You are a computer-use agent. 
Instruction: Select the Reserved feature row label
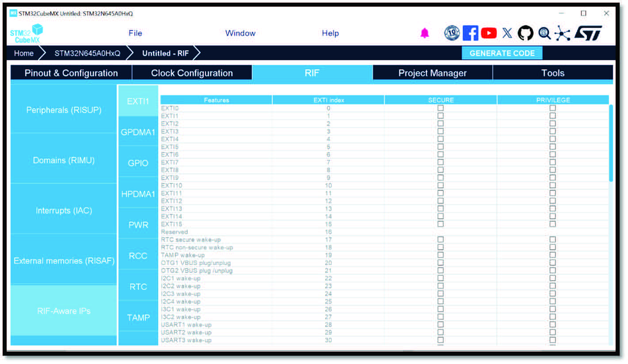[175, 232]
